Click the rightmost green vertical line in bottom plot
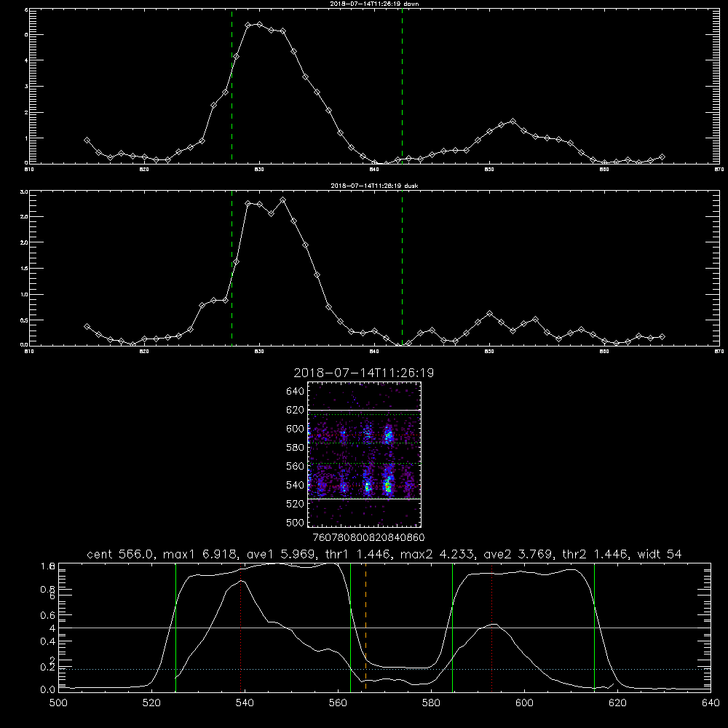Screen dimensions: 728x728 click(594, 627)
